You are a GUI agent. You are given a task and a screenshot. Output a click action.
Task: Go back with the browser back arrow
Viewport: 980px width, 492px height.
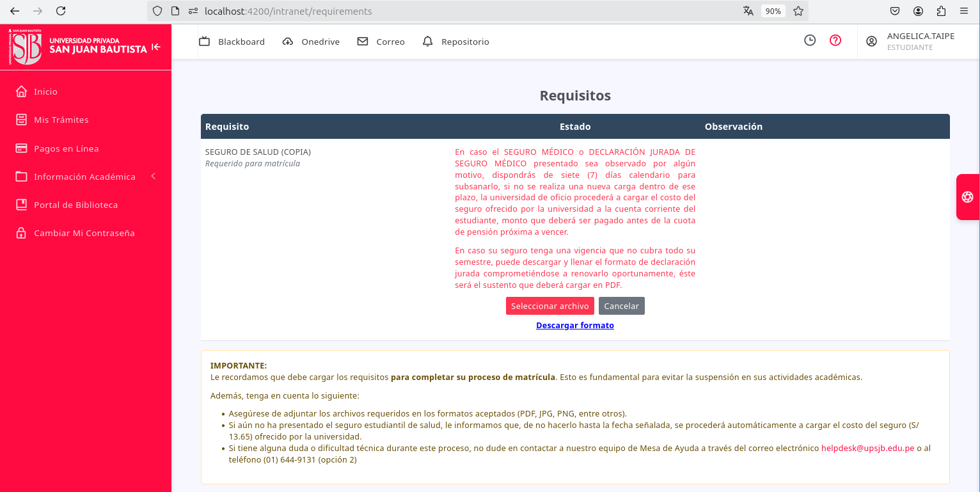tap(15, 11)
